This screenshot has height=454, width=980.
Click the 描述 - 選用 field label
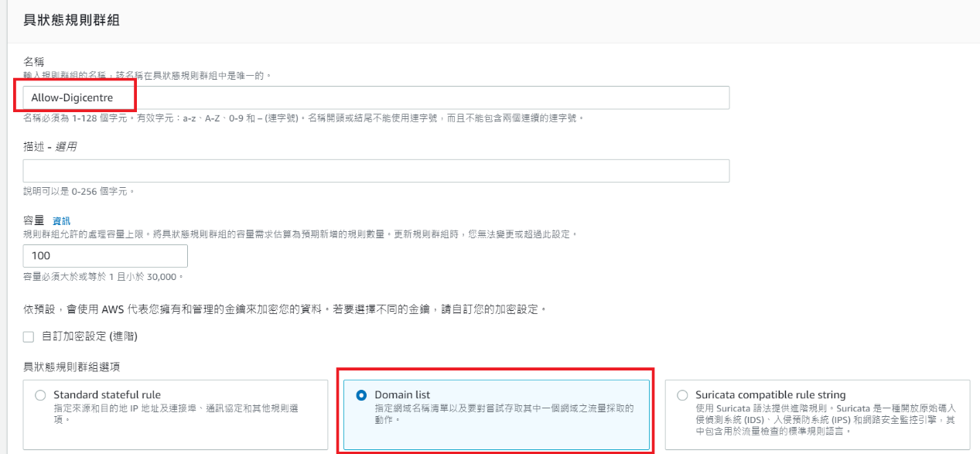click(x=50, y=146)
